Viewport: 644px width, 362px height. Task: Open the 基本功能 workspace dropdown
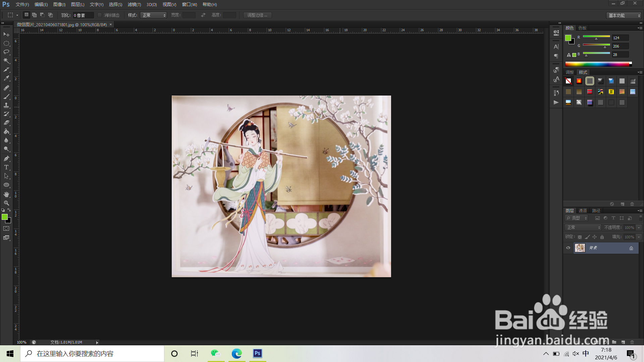pyautogui.click(x=624, y=15)
